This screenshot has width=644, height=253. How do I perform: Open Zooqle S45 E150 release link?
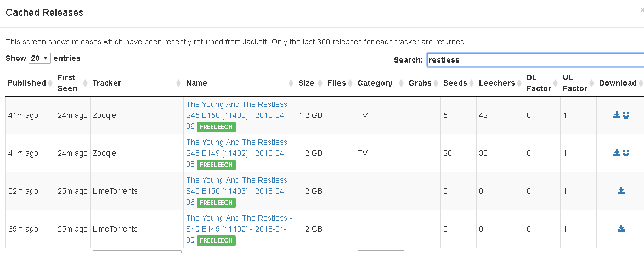pyautogui.click(x=239, y=109)
